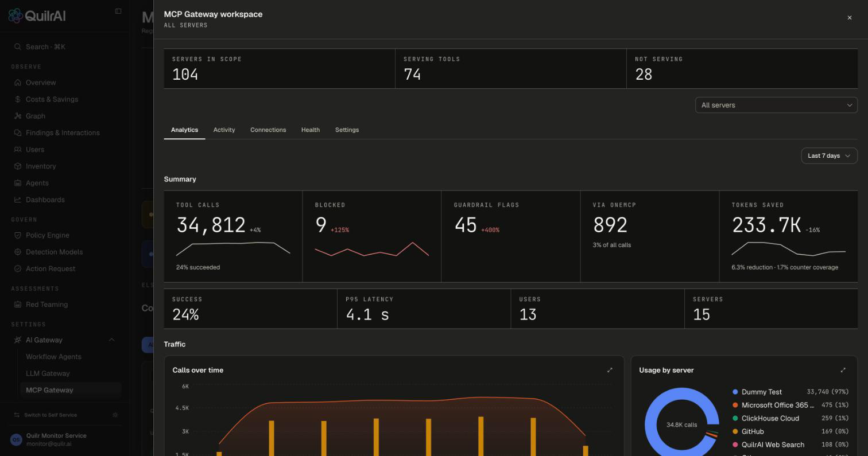Open the Health tab
Viewport: 868px width, 456px height.
[311, 130]
